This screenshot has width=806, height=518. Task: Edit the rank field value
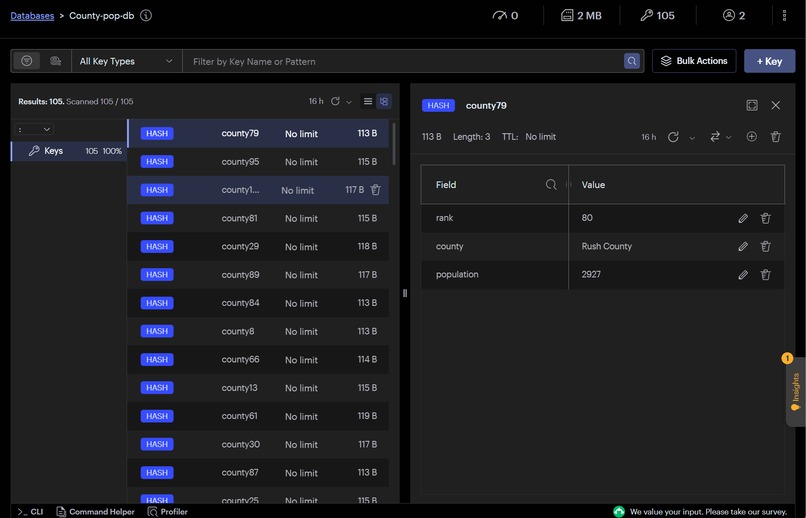(743, 218)
